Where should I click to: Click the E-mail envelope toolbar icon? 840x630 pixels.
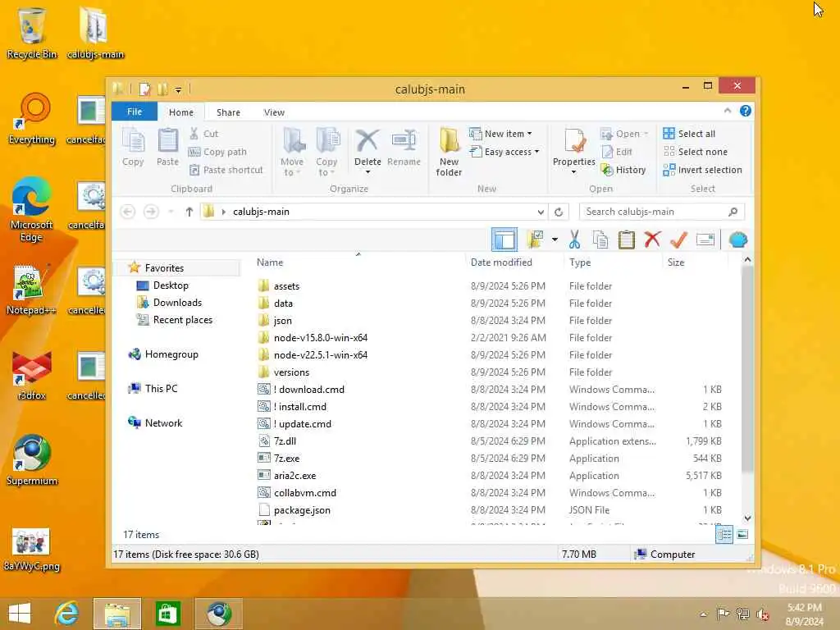point(705,240)
